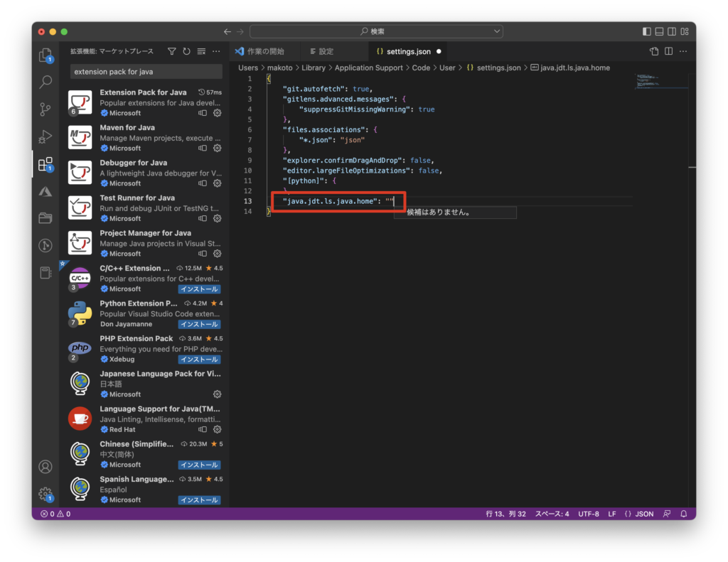The height and width of the screenshot is (562, 728).
Task: Open manage gear for Extension Pack for Java
Action: (x=218, y=113)
